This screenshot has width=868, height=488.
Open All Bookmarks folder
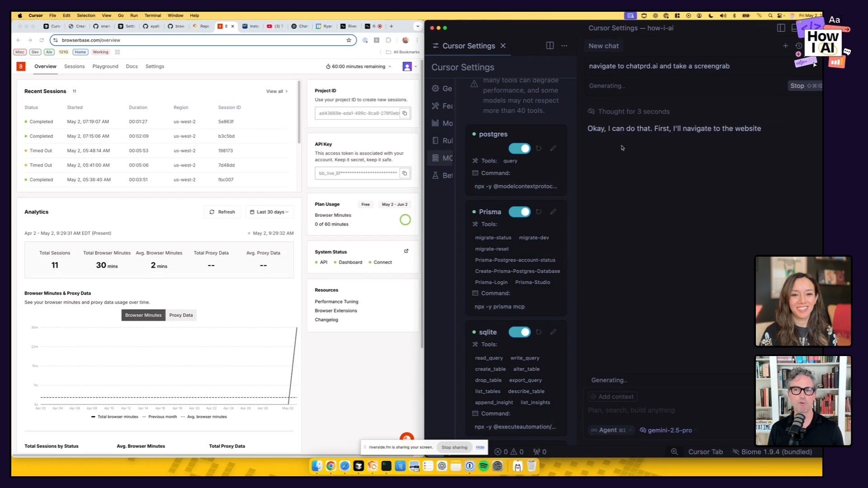click(x=402, y=52)
